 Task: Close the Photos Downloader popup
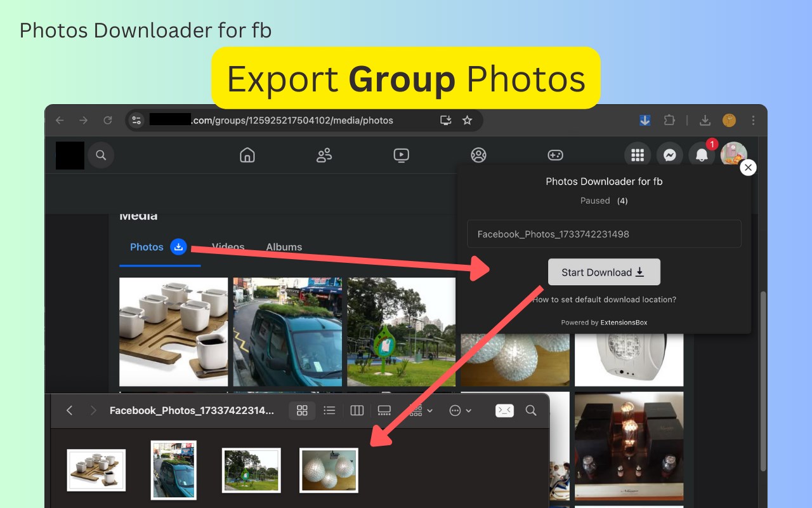pyautogui.click(x=749, y=168)
